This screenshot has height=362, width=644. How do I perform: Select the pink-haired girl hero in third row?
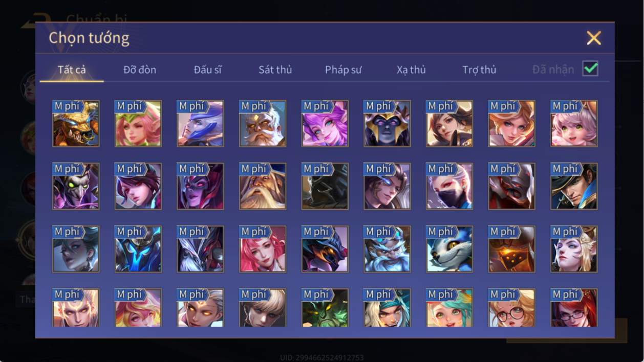coord(263,250)
